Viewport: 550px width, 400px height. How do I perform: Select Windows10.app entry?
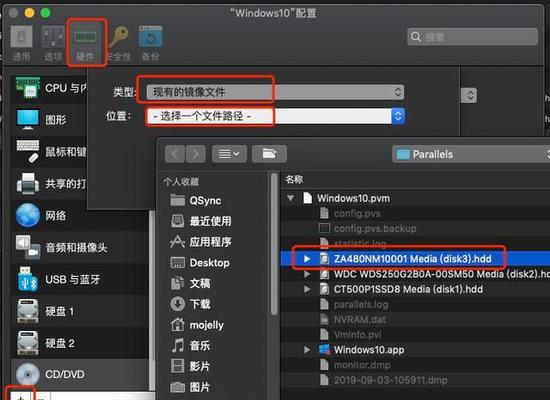tap(415, 350)
